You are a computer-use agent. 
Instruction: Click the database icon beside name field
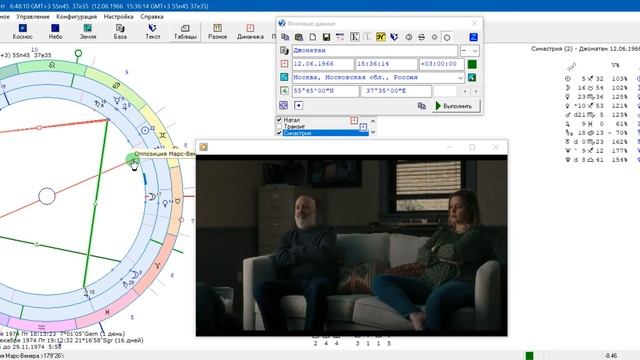point(284,51)
